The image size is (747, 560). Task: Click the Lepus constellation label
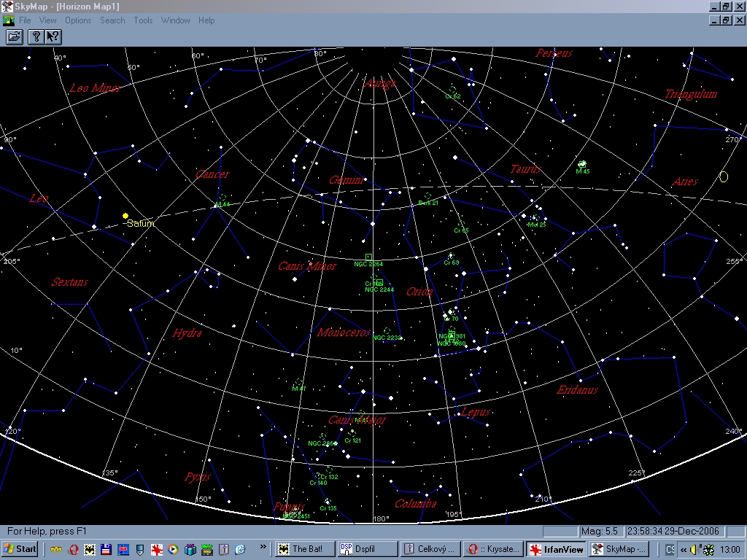click(476, 413)
